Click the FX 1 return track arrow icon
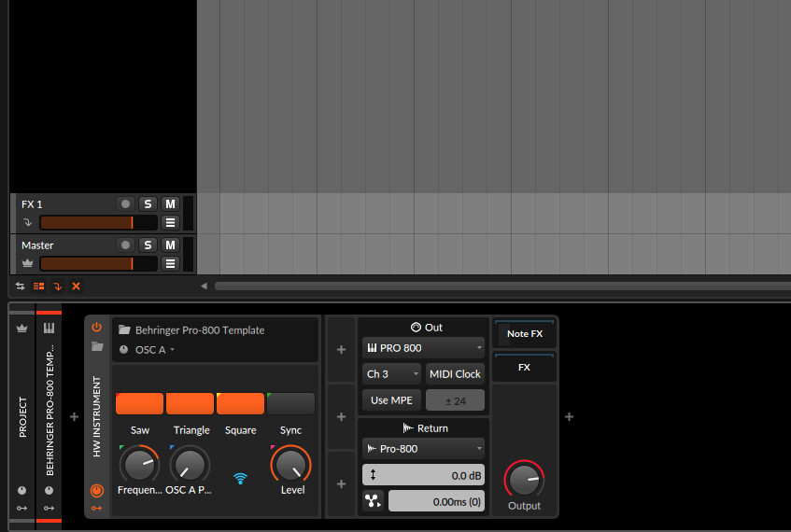 coord(27,222)
